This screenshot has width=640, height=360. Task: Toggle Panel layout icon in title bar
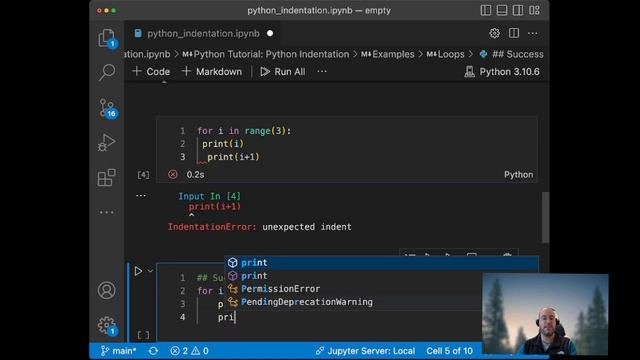click(x=502, y=10)
